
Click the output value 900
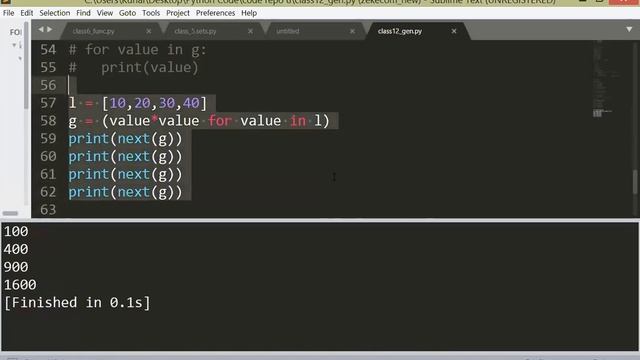[x=16, y=267]
